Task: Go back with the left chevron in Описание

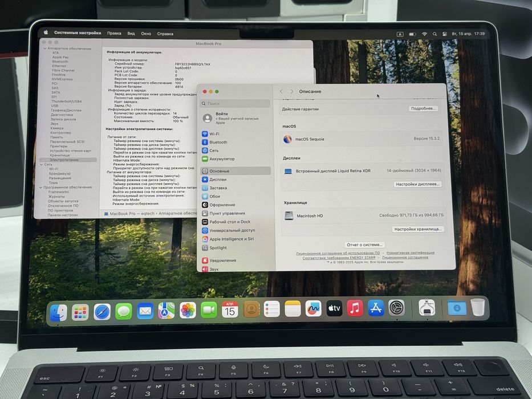Action: coord(281,92)
